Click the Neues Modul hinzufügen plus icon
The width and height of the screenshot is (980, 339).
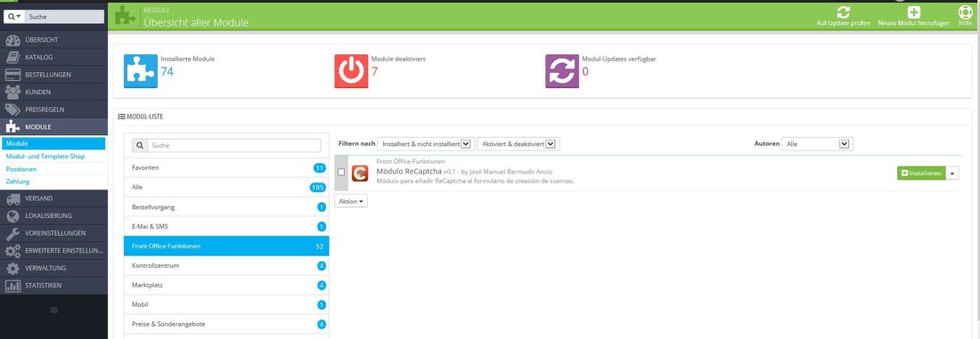914,12
